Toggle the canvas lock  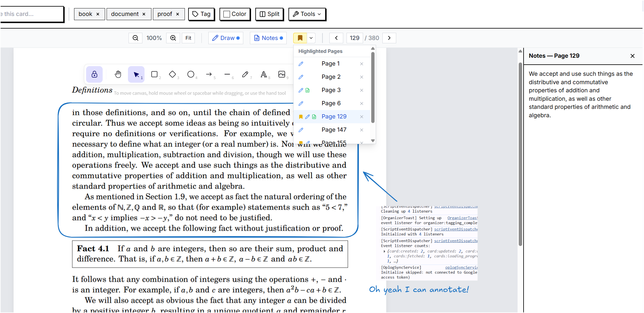[x=94, y=74]
